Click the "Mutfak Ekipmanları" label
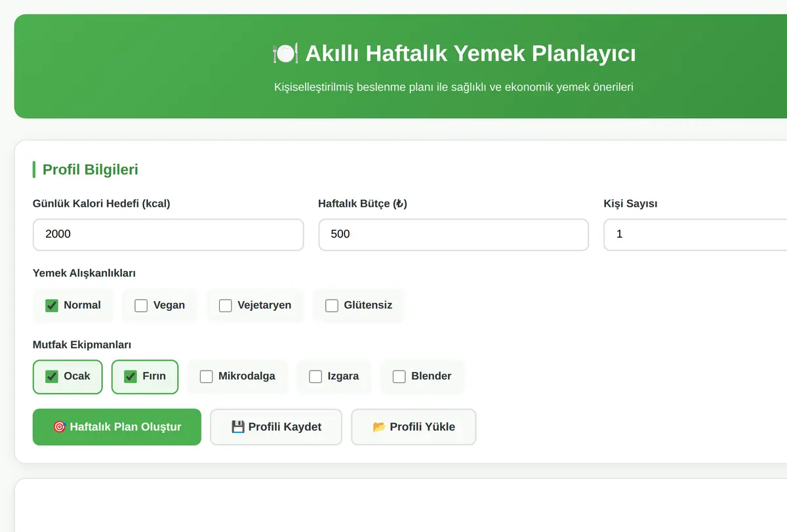 (x=83, y=344)
